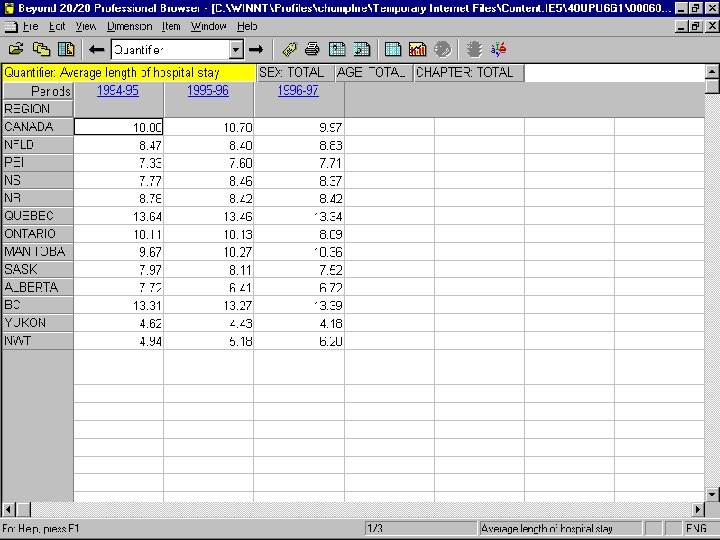Click the table icon with return arrow

[362, 49]
